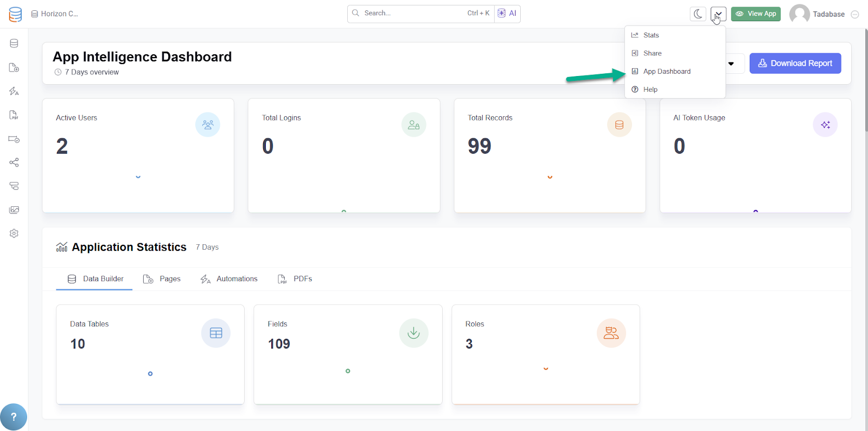This screenshot has height=431, width=868.
Task: Switch to the Pages statistics tab
Action: coord(162,279)
